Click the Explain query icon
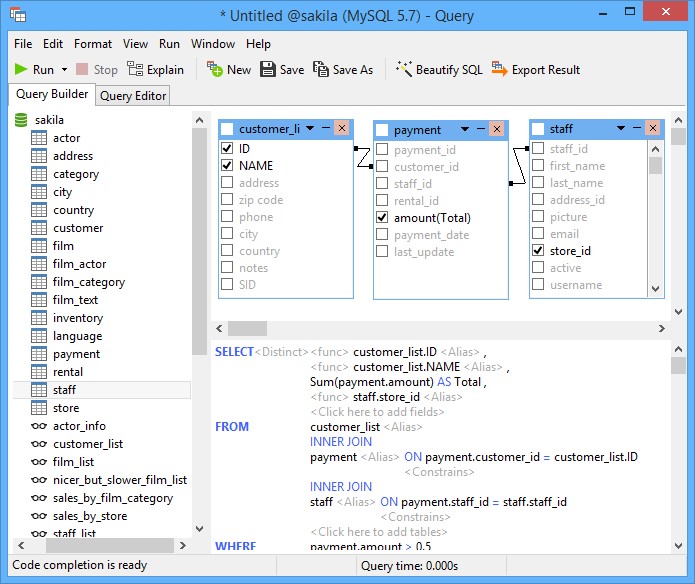The width and height of the screenshot is (695, 584). tap(137, 70)
